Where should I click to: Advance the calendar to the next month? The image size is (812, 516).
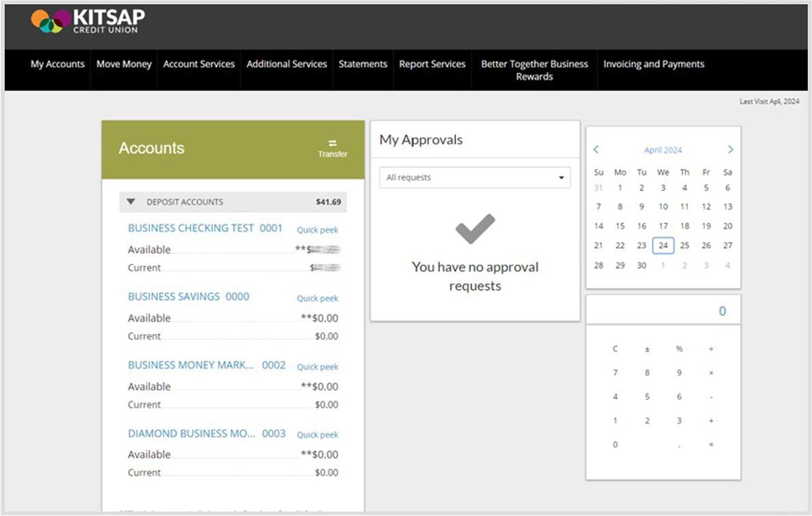coord(730,149)
